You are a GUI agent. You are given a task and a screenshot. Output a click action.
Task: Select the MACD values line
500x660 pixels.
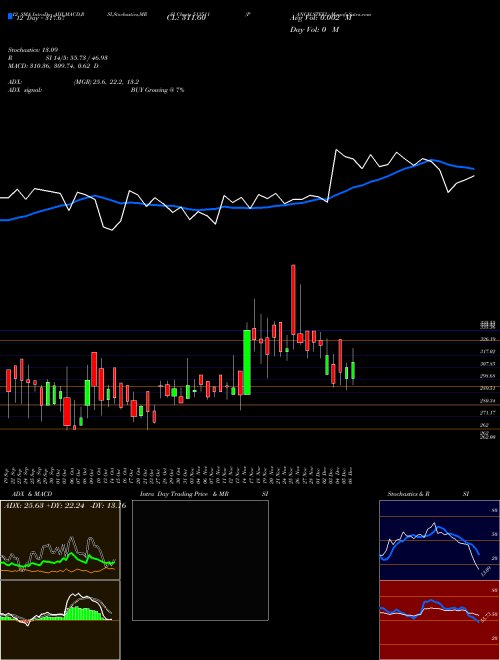[53, 66]
